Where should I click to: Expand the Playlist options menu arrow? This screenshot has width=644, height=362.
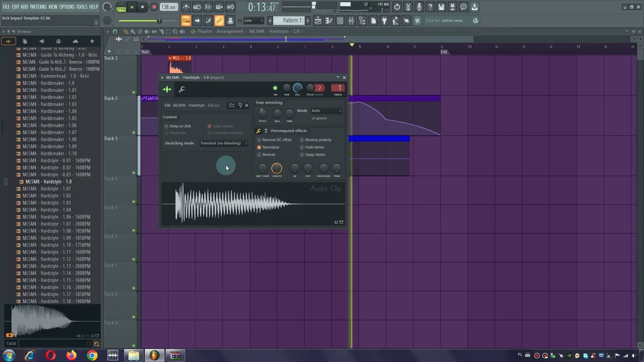point(107,31)
